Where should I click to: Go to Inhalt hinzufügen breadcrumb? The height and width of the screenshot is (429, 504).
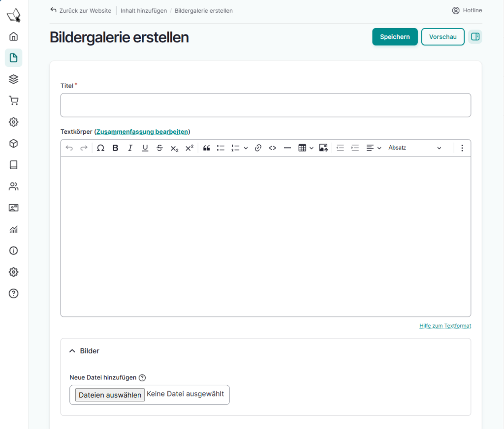(x=144, y=10)
